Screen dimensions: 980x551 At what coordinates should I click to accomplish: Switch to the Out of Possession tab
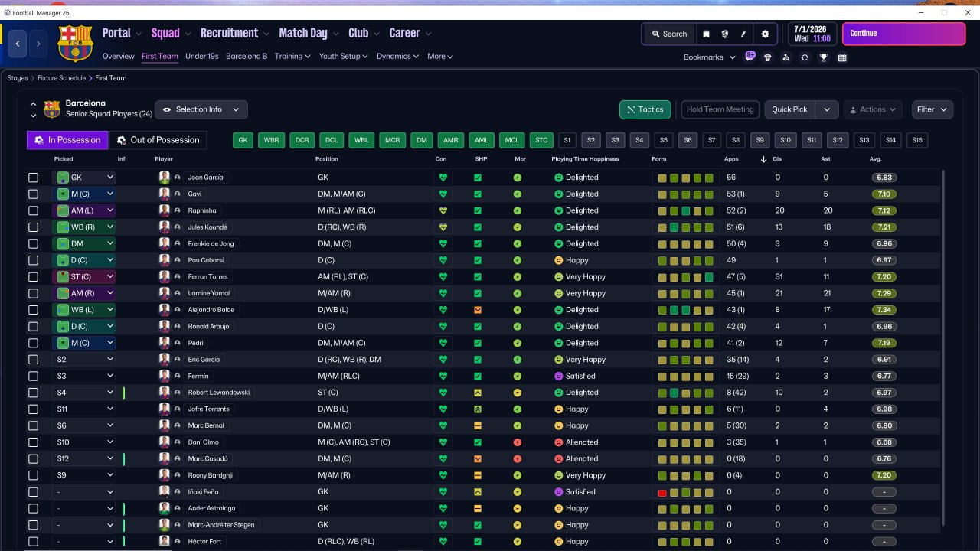158,140
